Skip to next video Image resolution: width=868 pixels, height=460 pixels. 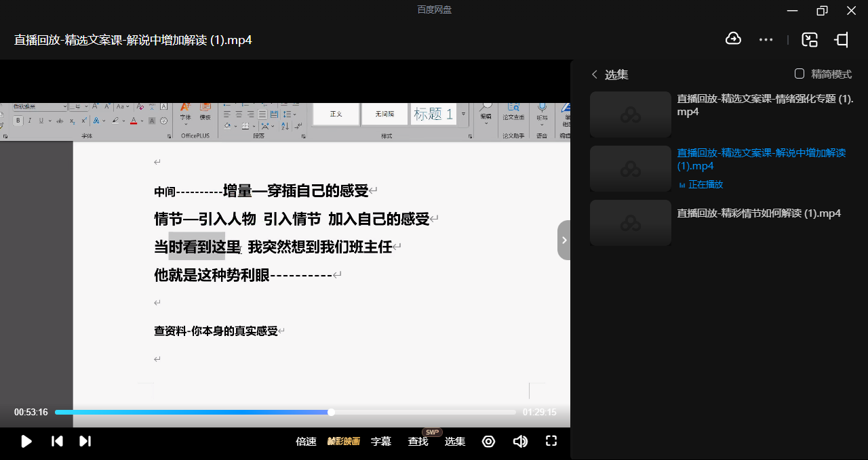click(85, 442)
